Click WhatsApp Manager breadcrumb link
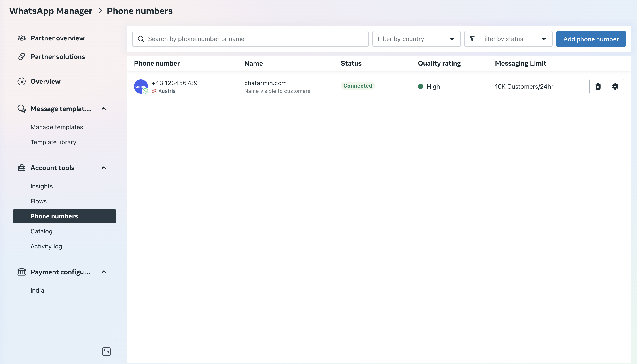The height and width of the screenshot is (364, 637). pos(51,11)
